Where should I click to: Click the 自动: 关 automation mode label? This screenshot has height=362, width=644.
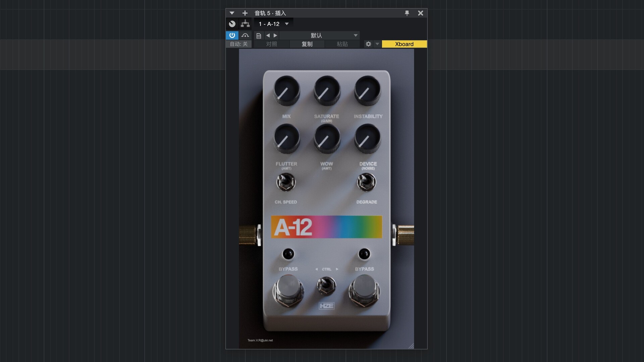pyautogui.click(x=238, y=44)
